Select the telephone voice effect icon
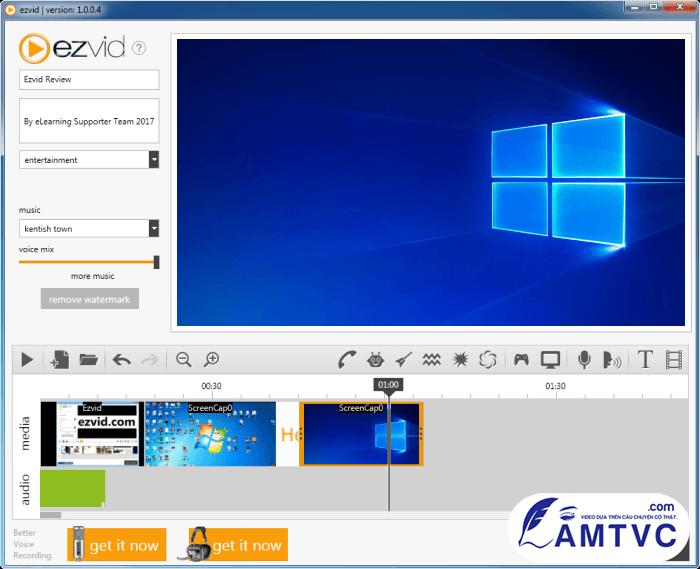Viewport: 700px width, 569px height. [x=347, y=360]
